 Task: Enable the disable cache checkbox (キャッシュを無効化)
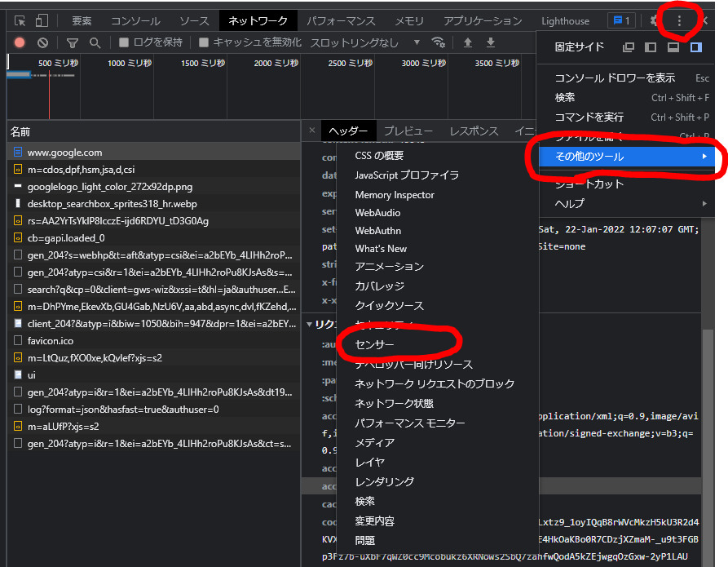[x=203, y=42]
